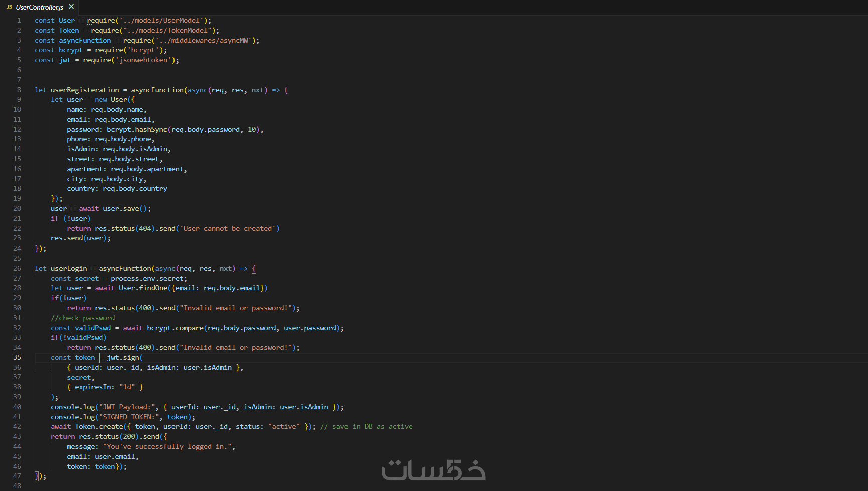
Task: Click 'user.save()' on line 20
Action: click(125, 208)
